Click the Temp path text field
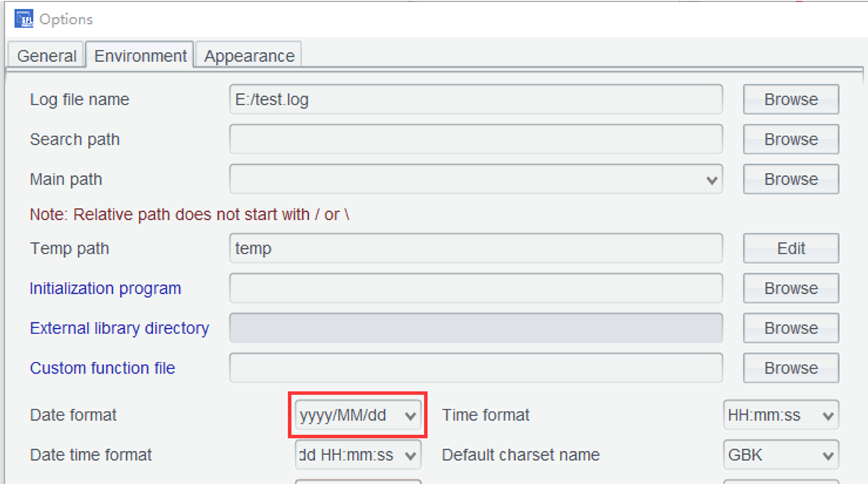This screenshot has height=484, width=868. point(475,248)
